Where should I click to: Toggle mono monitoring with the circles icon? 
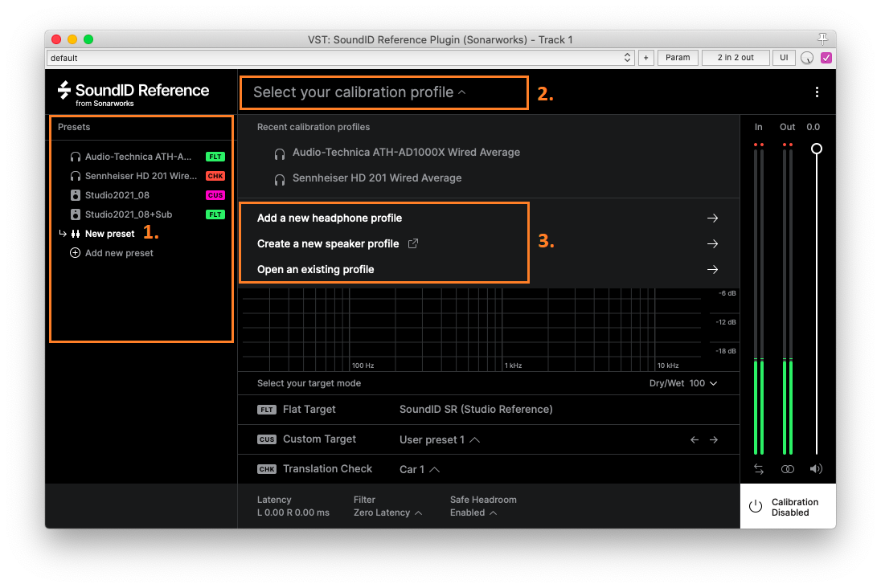(x=788, y=469)
